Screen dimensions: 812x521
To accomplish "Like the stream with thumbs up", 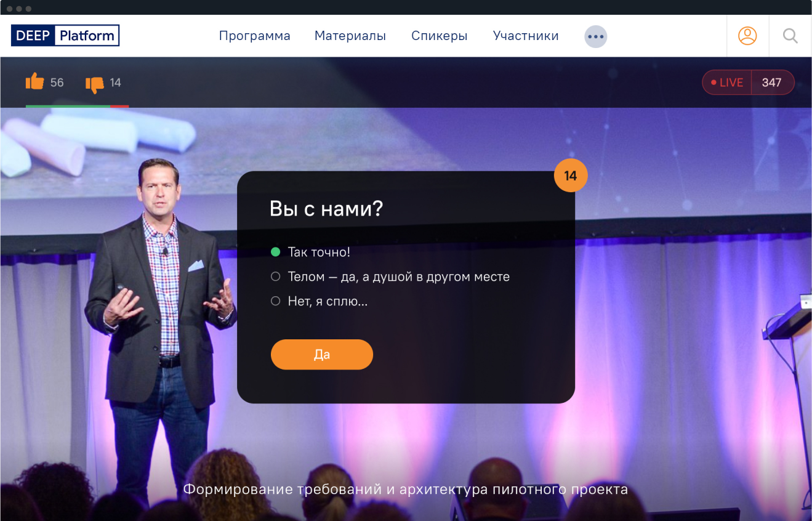I will click(x=35, y=82).
